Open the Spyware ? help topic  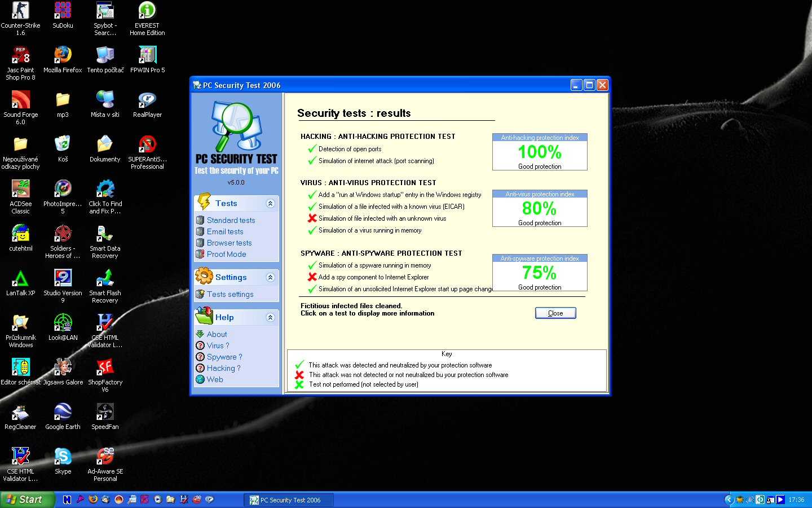(x=224, y=357)
